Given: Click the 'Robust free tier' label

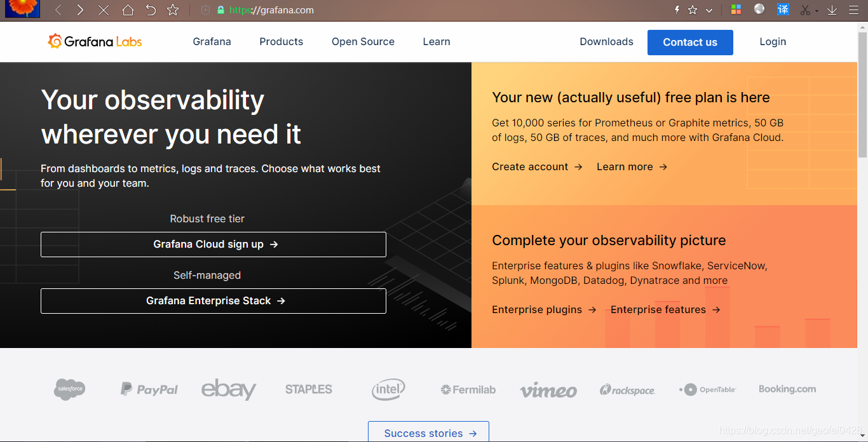Looking at the screenshot, I should (x=207, y=218).
